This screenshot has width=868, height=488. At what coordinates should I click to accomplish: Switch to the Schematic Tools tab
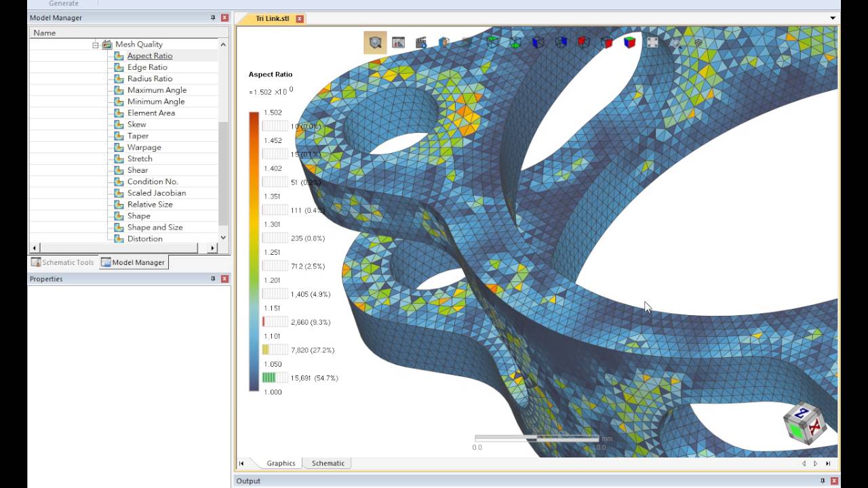pyautogui.click(x=62, y=262)
